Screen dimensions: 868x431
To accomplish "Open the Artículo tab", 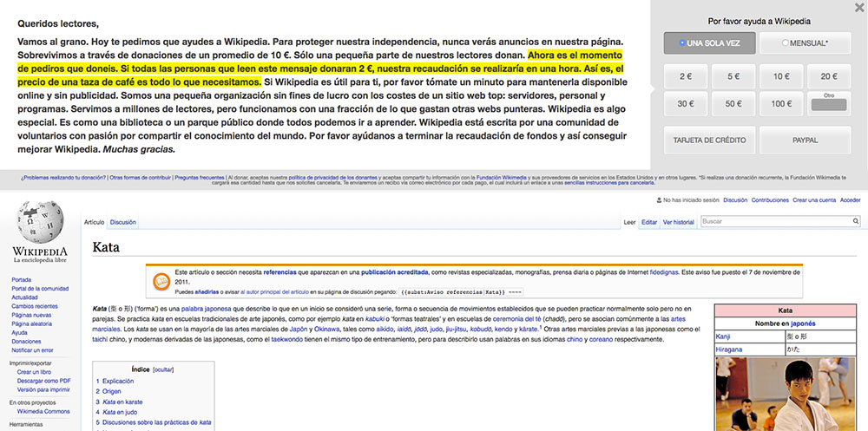I will point(94,222).
